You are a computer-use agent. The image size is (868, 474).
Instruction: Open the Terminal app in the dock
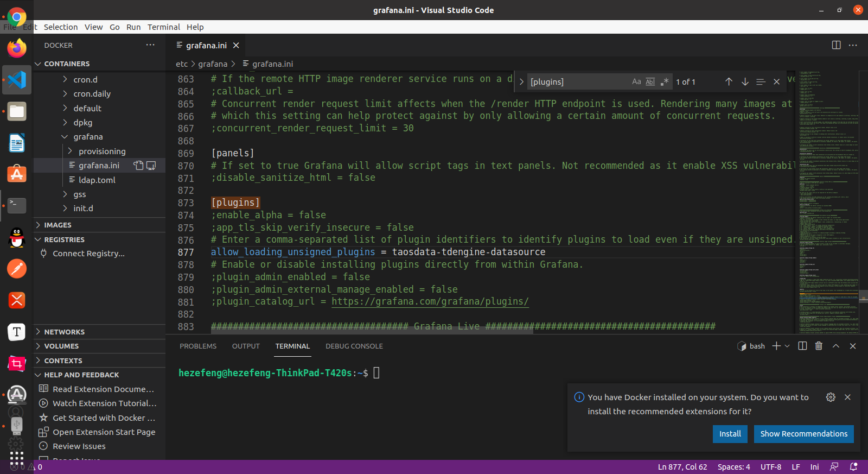click(17, 206)
